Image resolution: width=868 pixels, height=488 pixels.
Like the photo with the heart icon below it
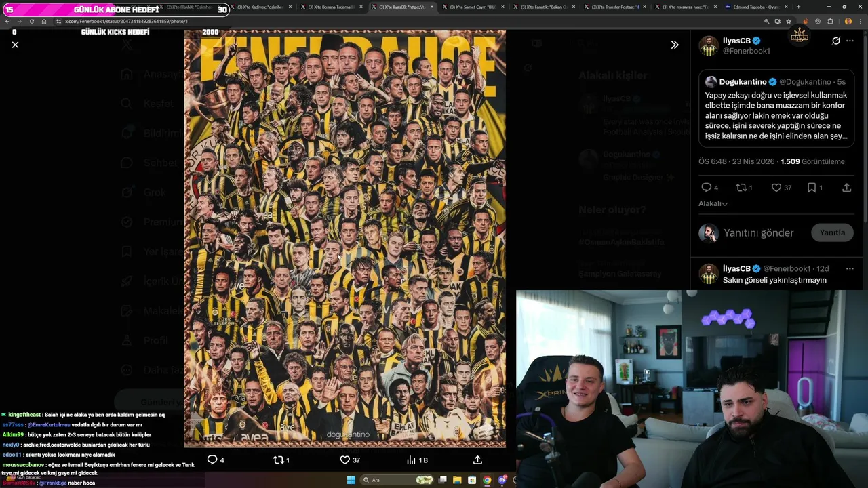pyautogui.click(x=344, y=460)
